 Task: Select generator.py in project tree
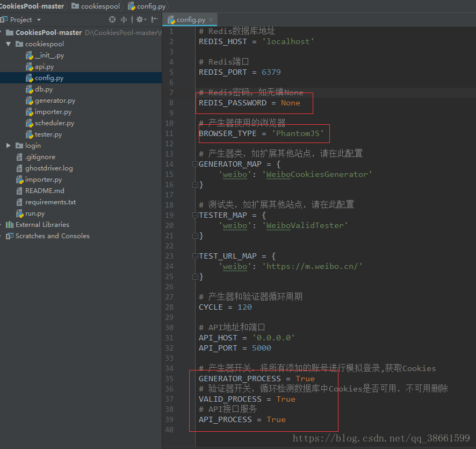pos(55,100)
